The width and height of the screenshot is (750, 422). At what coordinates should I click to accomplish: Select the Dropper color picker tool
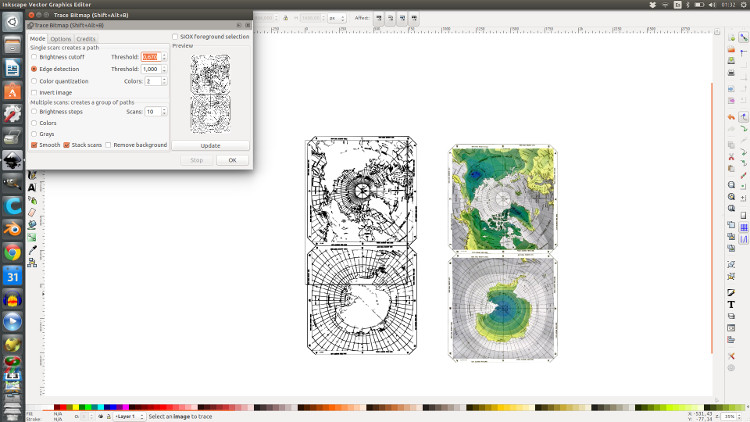tap(32, 250)
